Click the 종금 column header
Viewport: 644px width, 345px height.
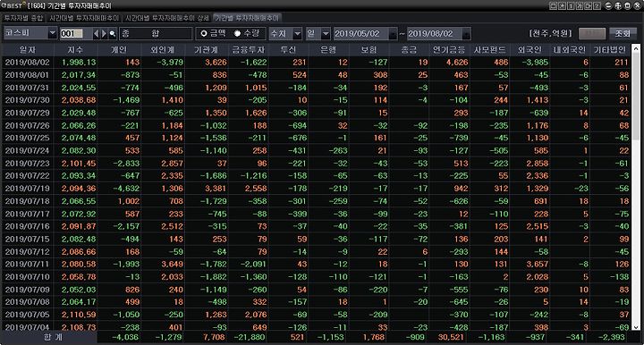[409, 50]
